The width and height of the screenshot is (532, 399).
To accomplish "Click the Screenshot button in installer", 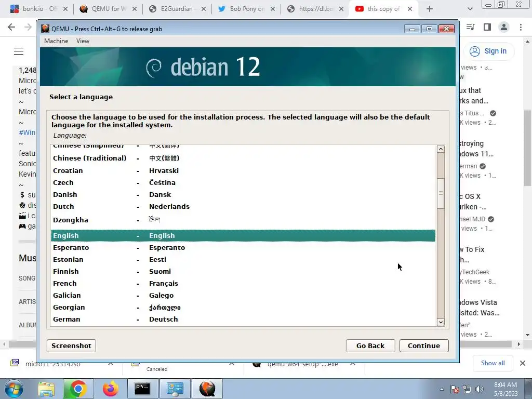I will (71, 345).
